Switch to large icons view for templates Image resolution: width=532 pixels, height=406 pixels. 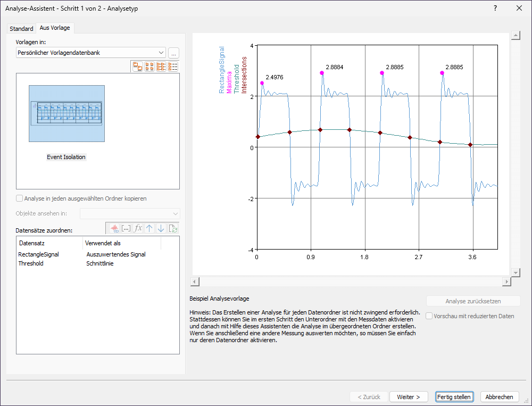point(138,67)
